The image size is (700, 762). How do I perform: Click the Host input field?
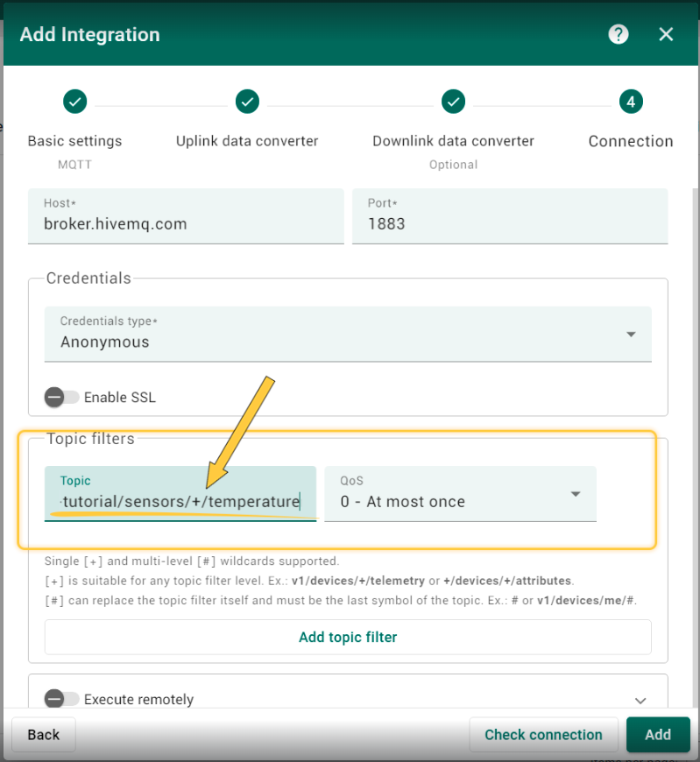[x=186, y=216]
